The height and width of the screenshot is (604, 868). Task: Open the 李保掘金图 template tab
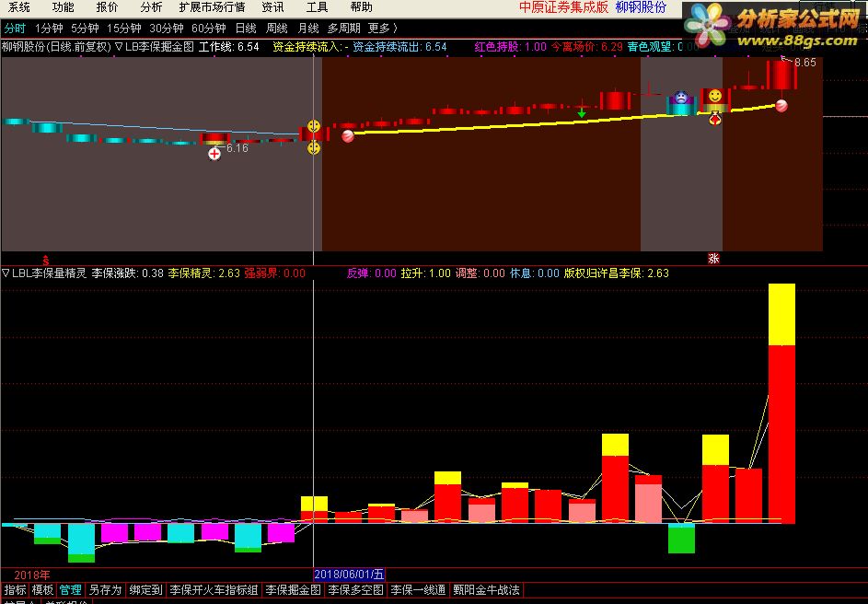(293, 590)
